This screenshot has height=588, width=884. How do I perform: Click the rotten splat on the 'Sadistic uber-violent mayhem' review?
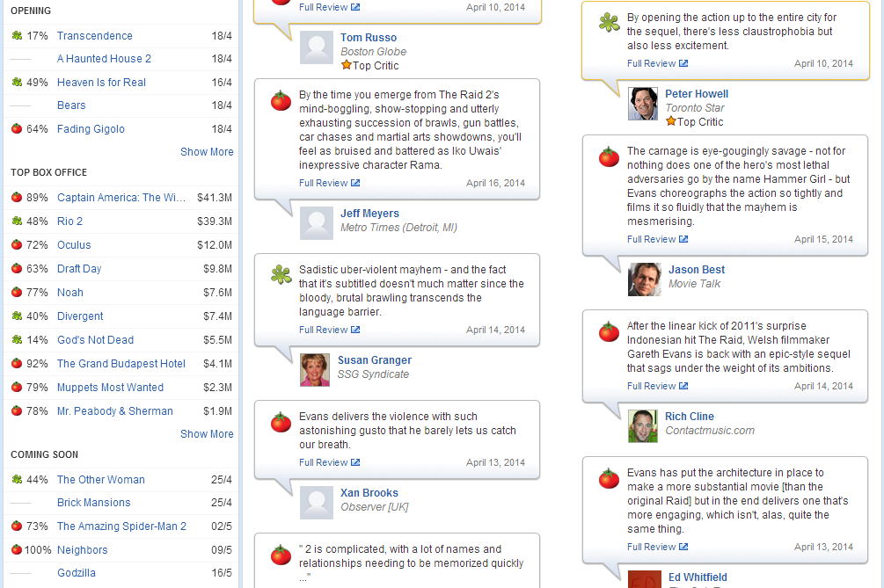point(281,274)
